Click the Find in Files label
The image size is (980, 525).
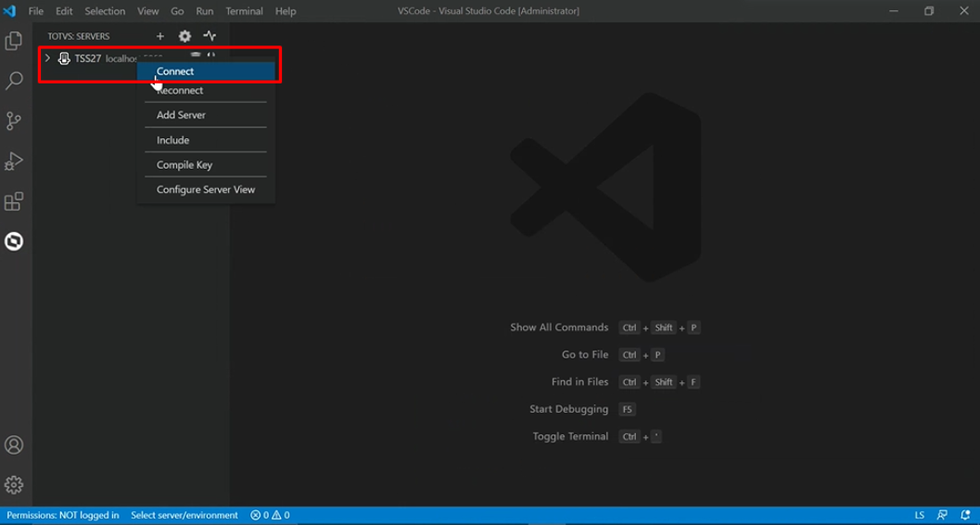[x=580, y=382]
